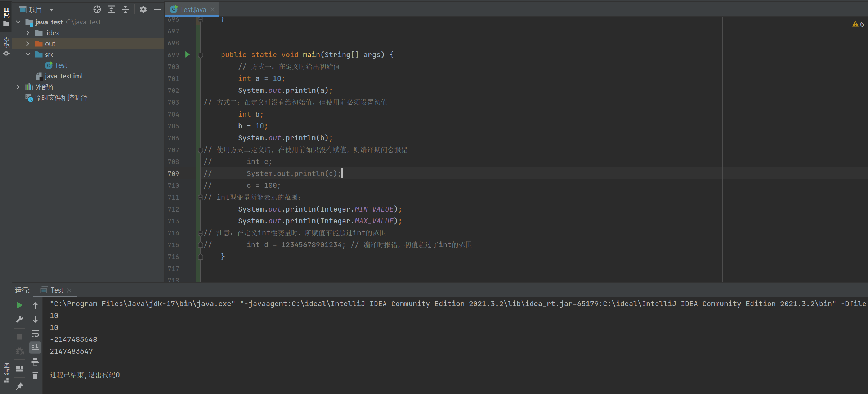Click line number 709 in gutter

[173, 174]
